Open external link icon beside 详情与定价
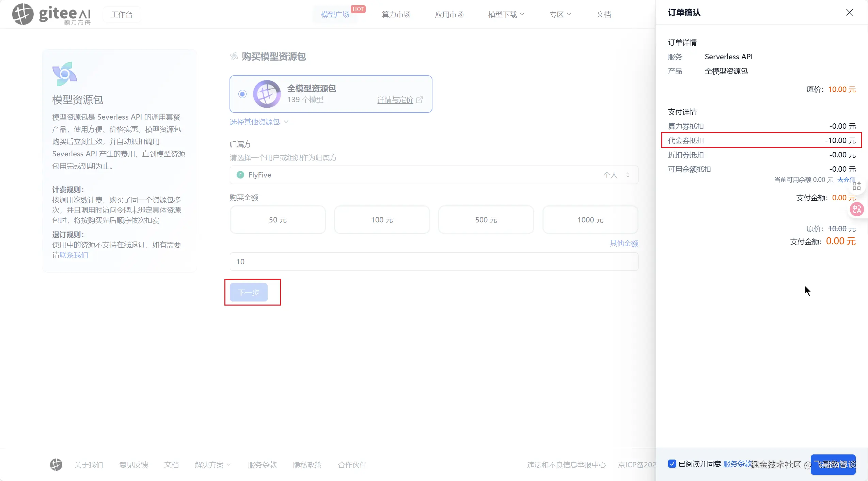The height and width of the screenshot is (481, 868). pos(420,100)
